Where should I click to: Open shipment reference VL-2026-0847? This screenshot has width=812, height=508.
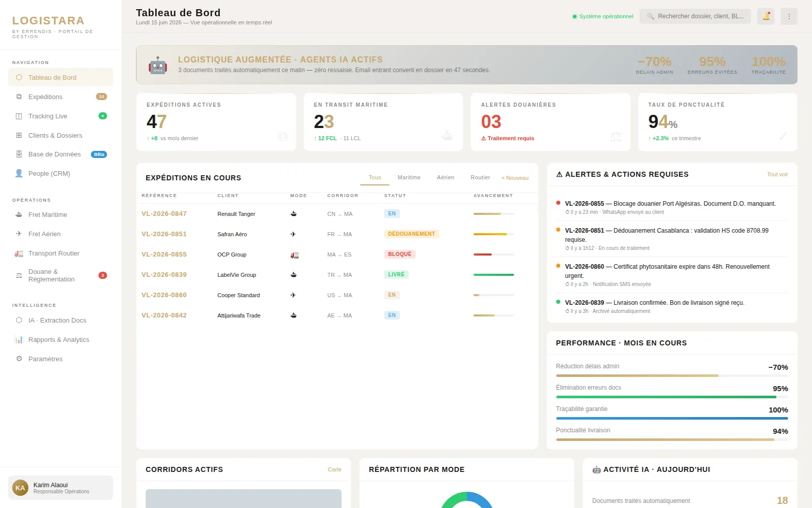click(164, 214)
